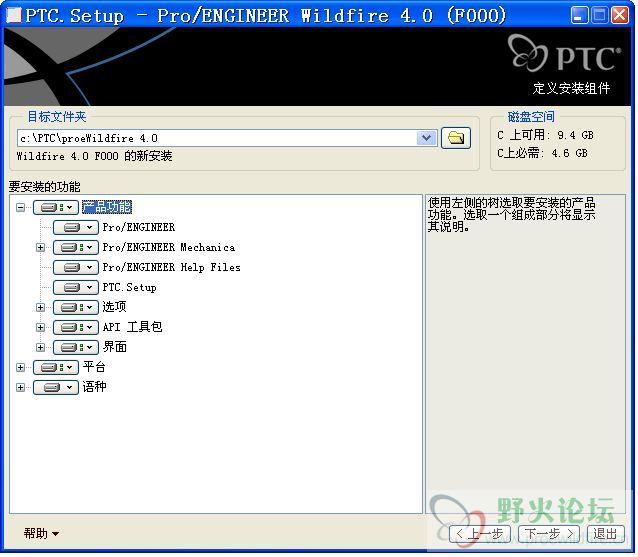Select the 语种 tree item
638x557 pixels.
(94, 387)
